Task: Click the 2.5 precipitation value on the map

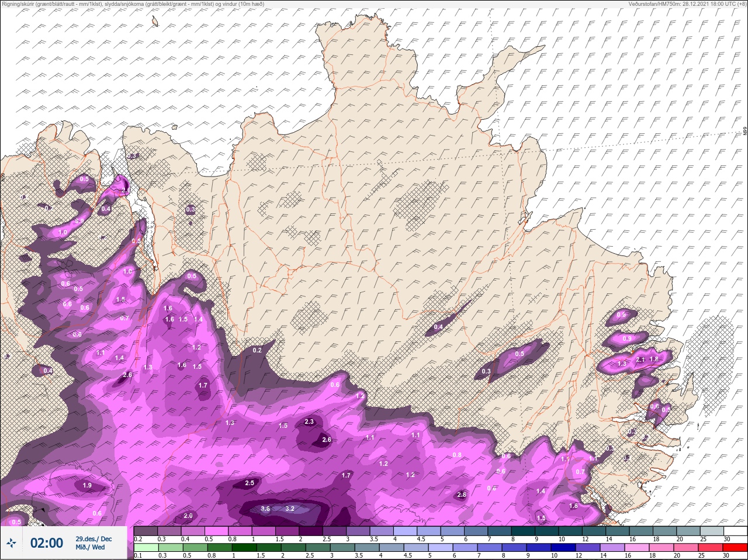Action: click(x=250, y=483)
